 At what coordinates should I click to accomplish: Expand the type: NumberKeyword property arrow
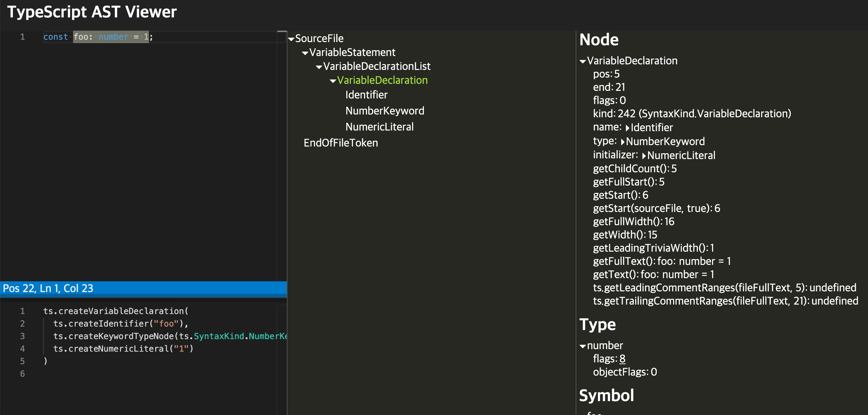pyautogui.click(x=623, y=142)
